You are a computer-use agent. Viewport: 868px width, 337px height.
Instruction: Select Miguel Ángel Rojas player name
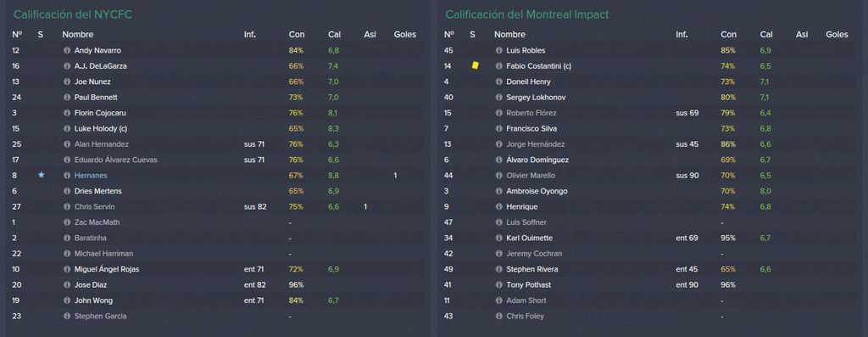(107, 269)
